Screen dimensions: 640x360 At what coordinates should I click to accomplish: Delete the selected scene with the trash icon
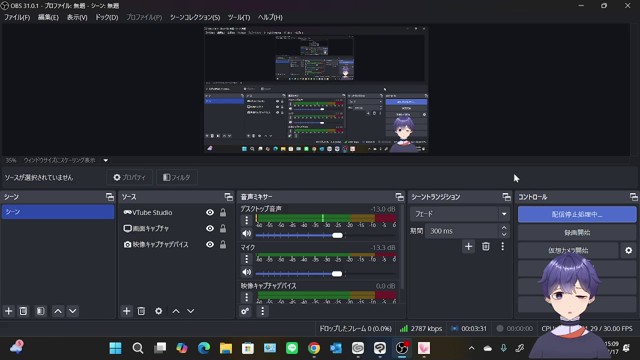(x=23, y=311)
